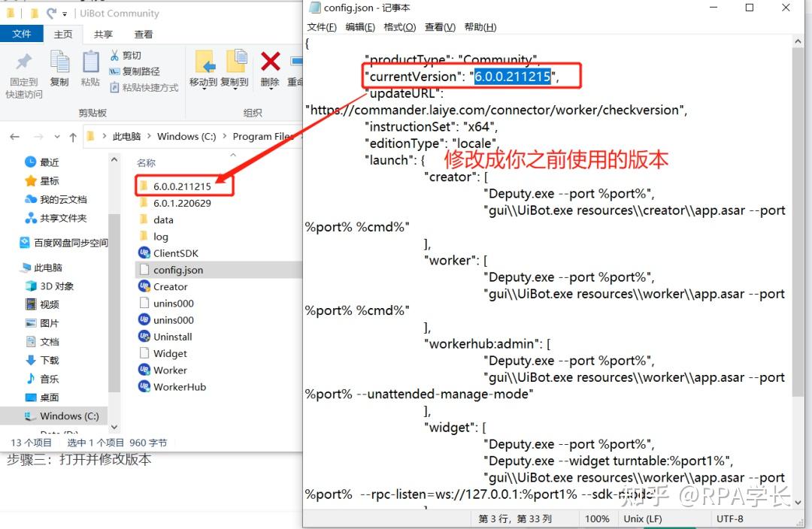Select the Widget file
This screenshot has height=529, width=812.
pyautogui.click(x=164, y=353)
